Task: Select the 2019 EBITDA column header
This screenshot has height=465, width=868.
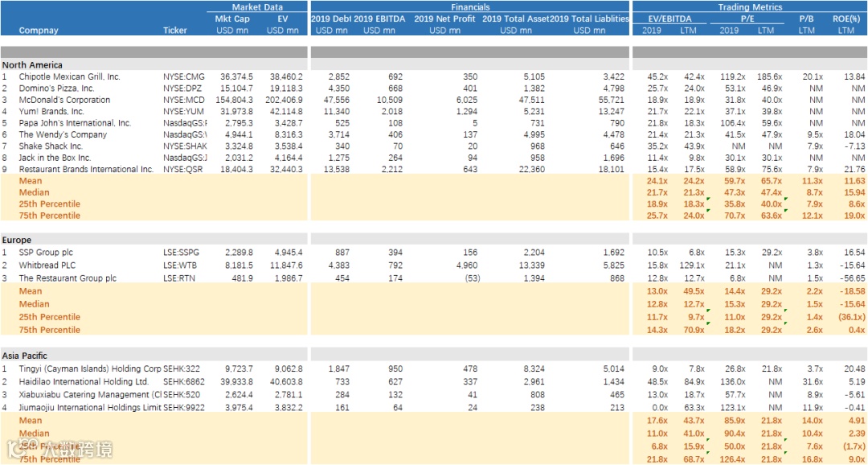Action: (x=379, y=19)
